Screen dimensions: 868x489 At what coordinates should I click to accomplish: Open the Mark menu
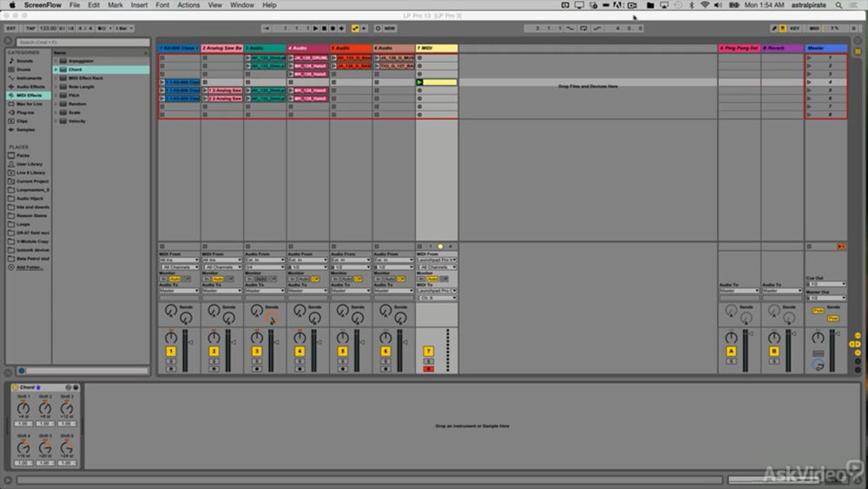point(115,5)
